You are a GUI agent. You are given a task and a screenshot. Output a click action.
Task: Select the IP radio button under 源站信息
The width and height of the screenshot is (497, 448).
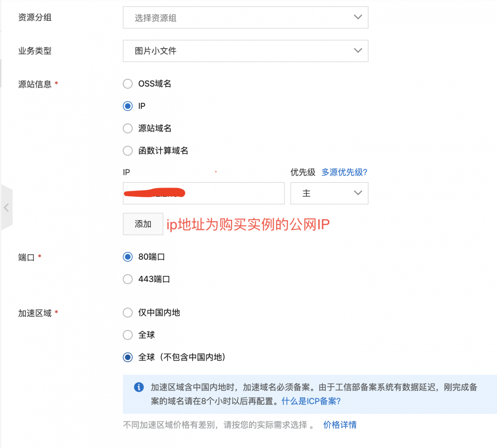(x=128, y=106)
